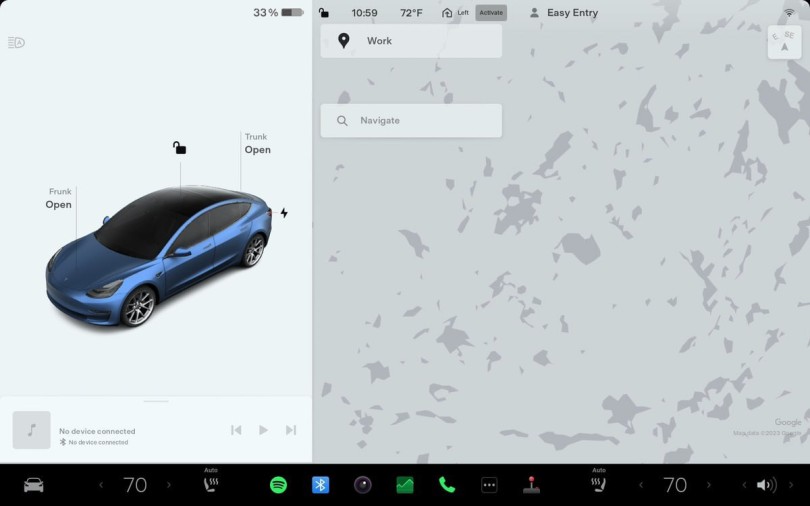
Task: Open the green energy chart app
Action: pyautogui.click(x=404, y=485)
